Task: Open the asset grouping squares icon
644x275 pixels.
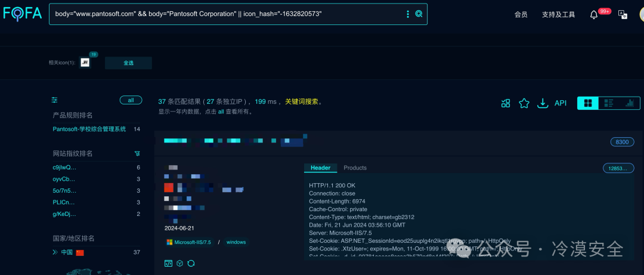Action: (506, 103)
